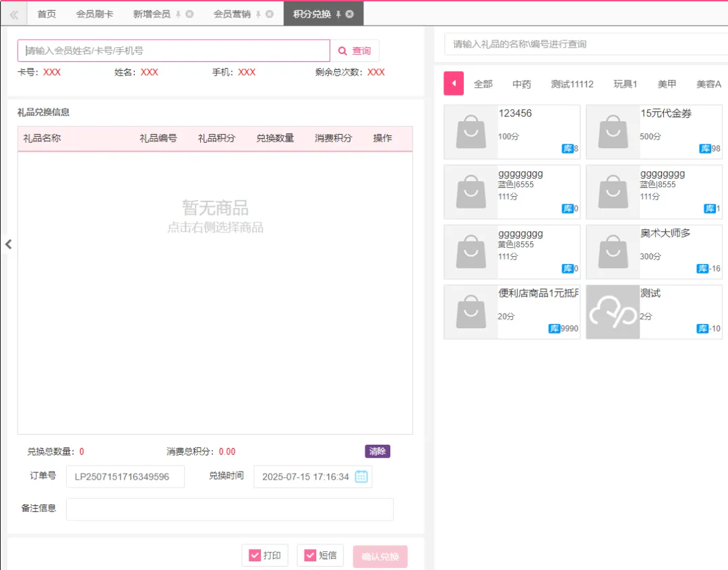Image resolution: width=728 pixels, height=570 pixels.
Task: Open the 兑换时间 date picker field
Action: click(305, 476)
